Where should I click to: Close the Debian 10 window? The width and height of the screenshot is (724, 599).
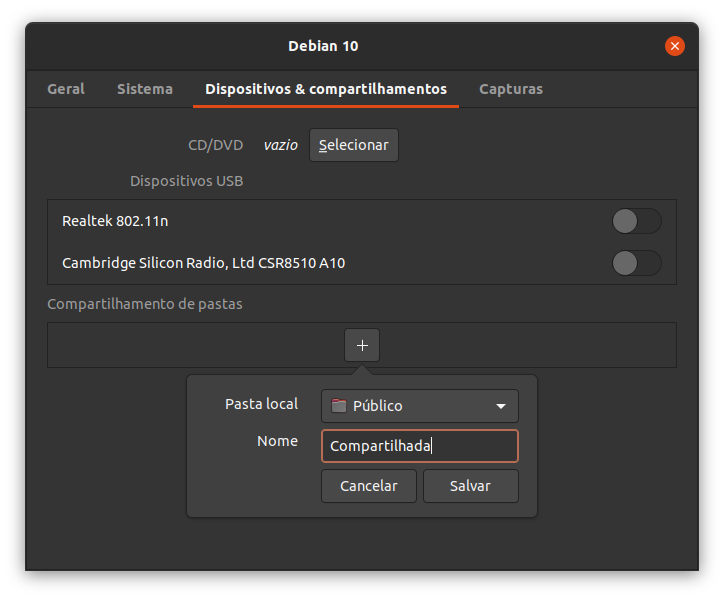tap(675, 46)
